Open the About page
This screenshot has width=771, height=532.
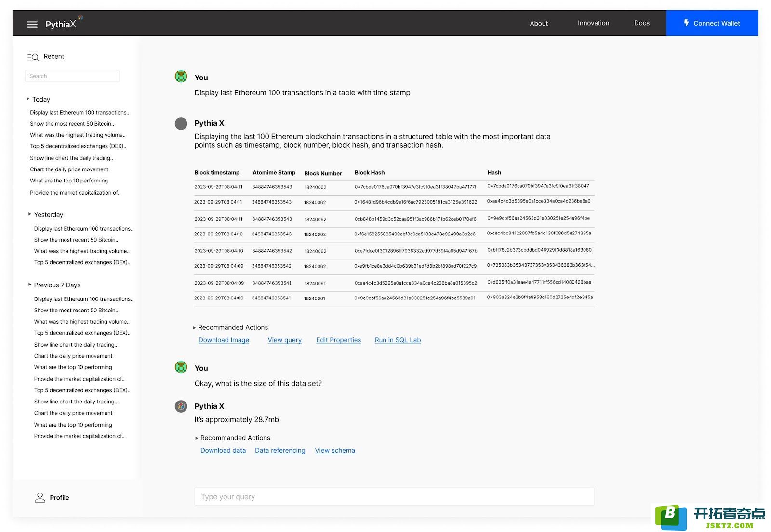pos(539,23)
